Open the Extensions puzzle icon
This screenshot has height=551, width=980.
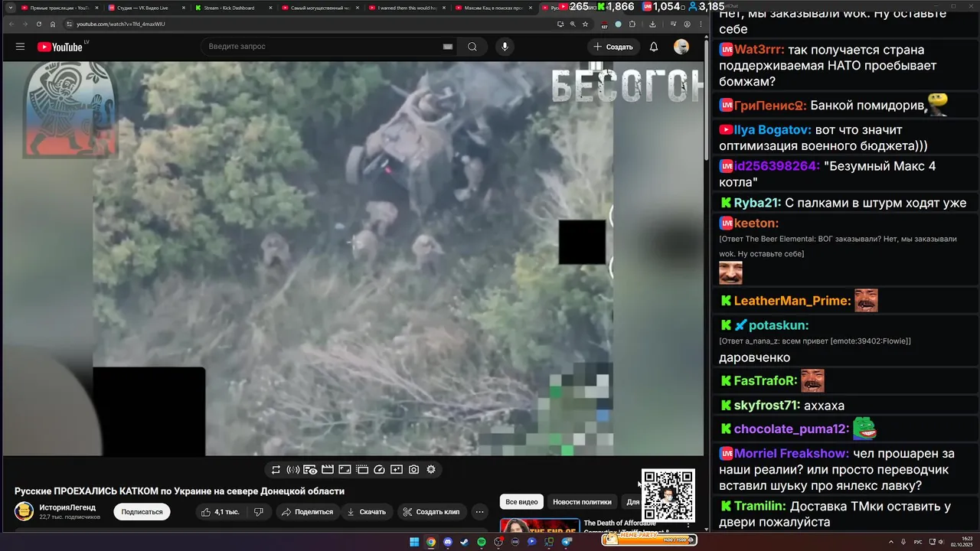tap(632, 24)
